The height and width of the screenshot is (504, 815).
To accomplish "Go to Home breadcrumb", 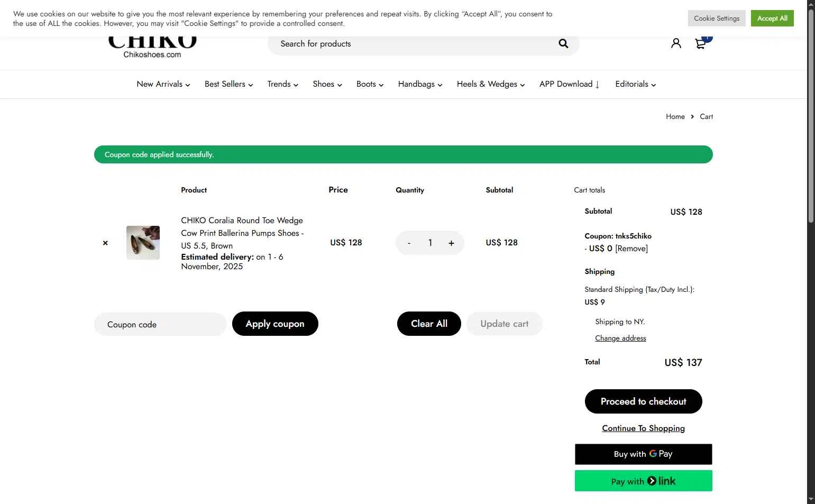I will [675, 116].
